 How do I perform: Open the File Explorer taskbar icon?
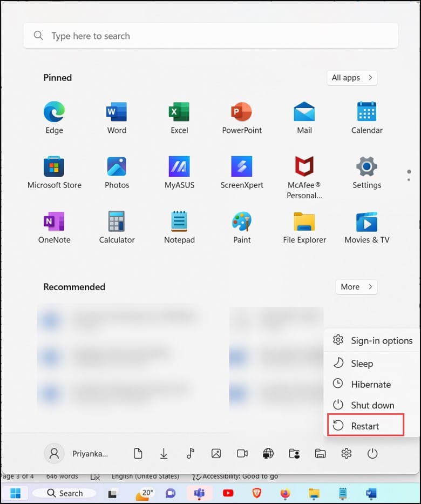click(314, 493)
